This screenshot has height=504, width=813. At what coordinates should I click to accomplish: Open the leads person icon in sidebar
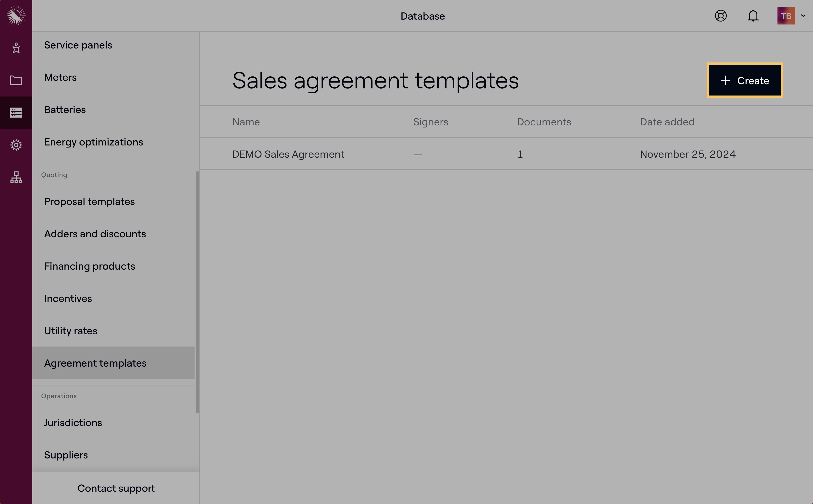point(16,48)
